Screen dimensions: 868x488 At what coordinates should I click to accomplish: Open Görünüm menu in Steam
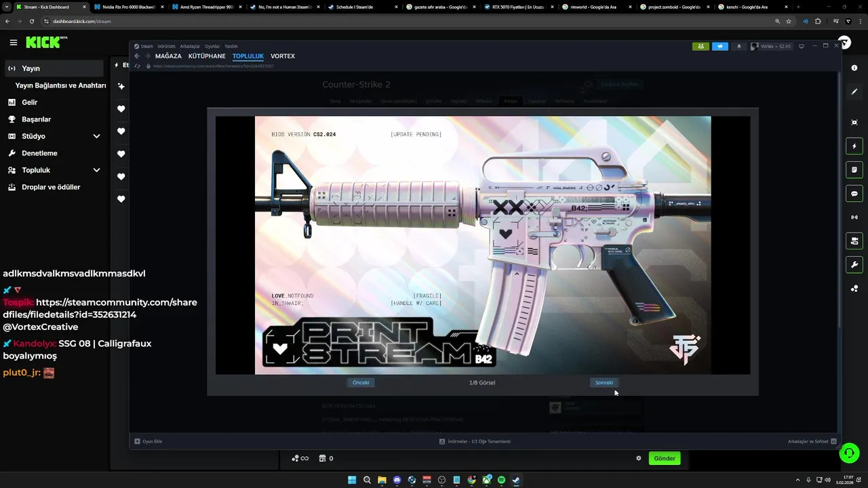[167, 46]
